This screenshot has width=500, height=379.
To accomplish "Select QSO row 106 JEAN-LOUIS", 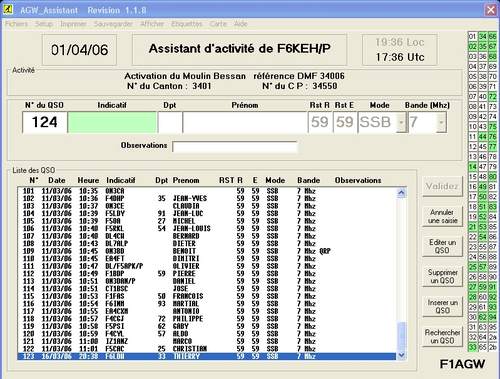I will coord(207,229).
